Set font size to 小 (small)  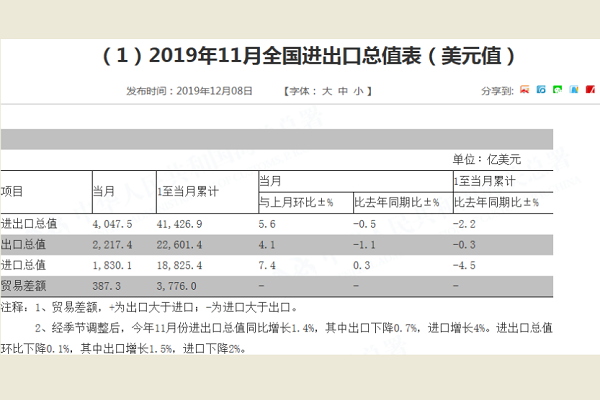tap(359, 91)
